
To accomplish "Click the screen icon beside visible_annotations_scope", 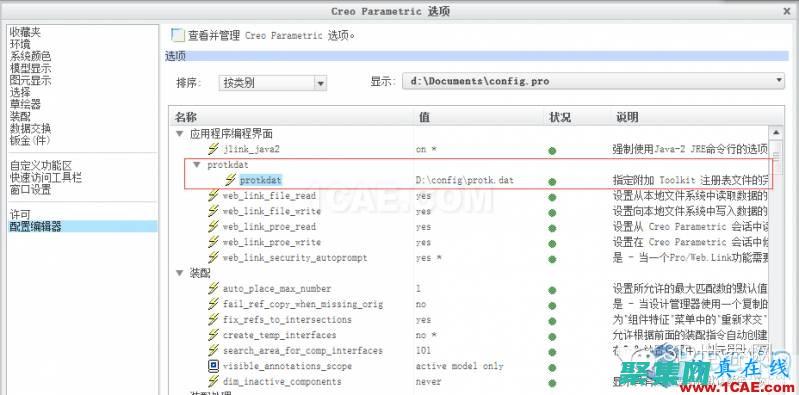I will (214, 366).
